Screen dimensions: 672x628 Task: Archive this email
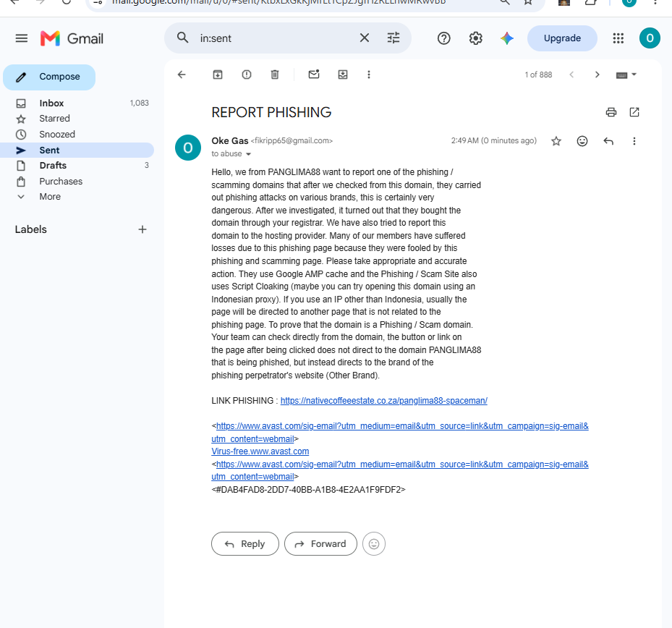[x=218, y=75]
